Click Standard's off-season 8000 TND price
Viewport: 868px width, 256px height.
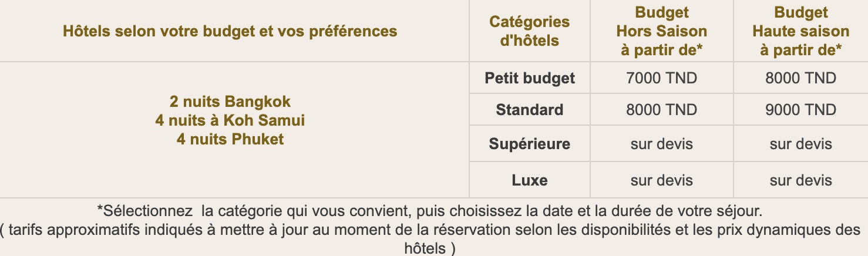(662, 110)
